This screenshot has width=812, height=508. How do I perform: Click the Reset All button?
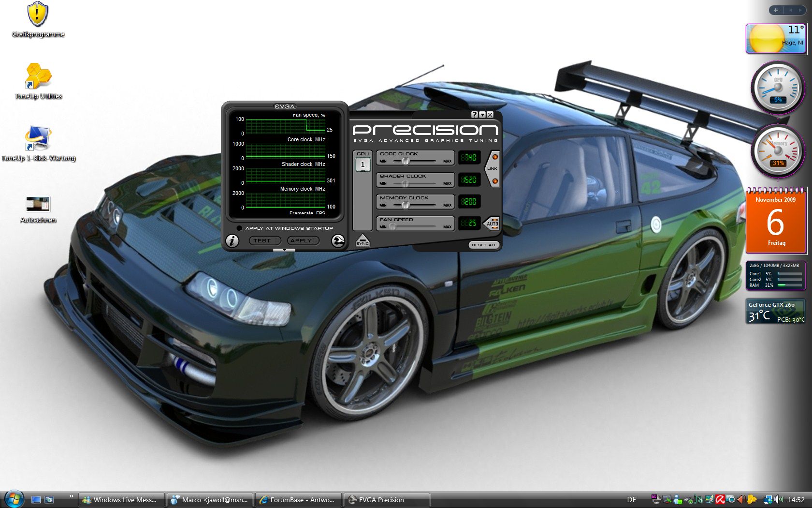(484, 245)
